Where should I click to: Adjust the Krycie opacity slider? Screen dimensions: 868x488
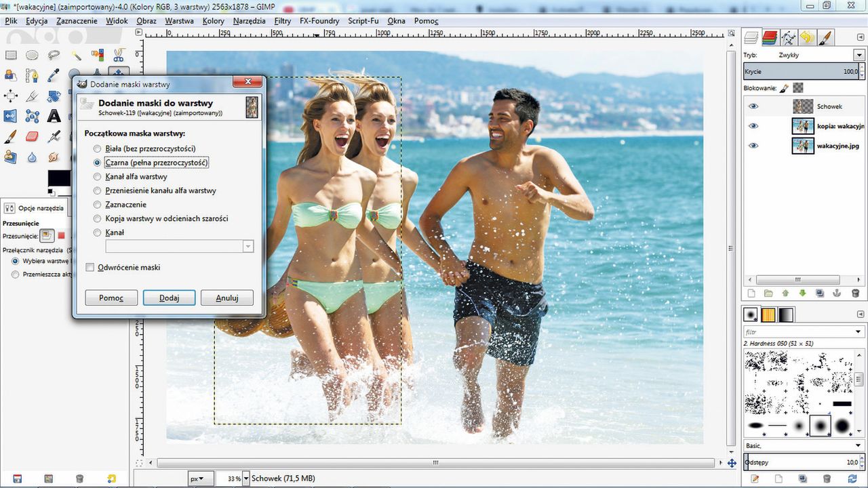coord(801,71)
